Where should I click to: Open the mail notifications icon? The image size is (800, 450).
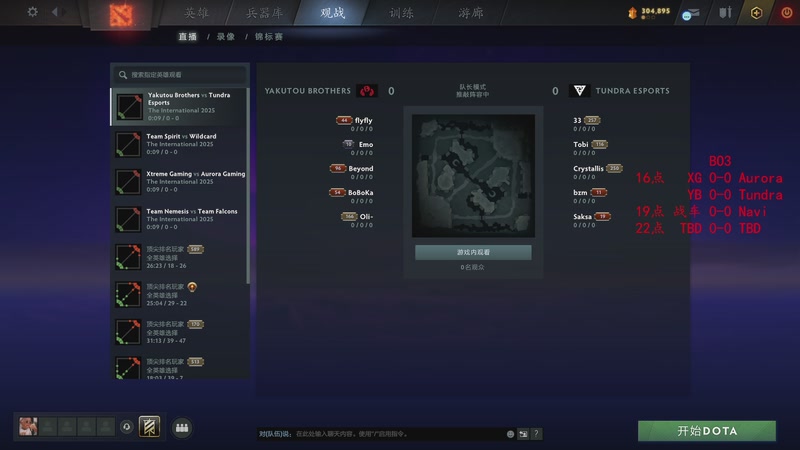pyautogui.click(x=690, y=14)
